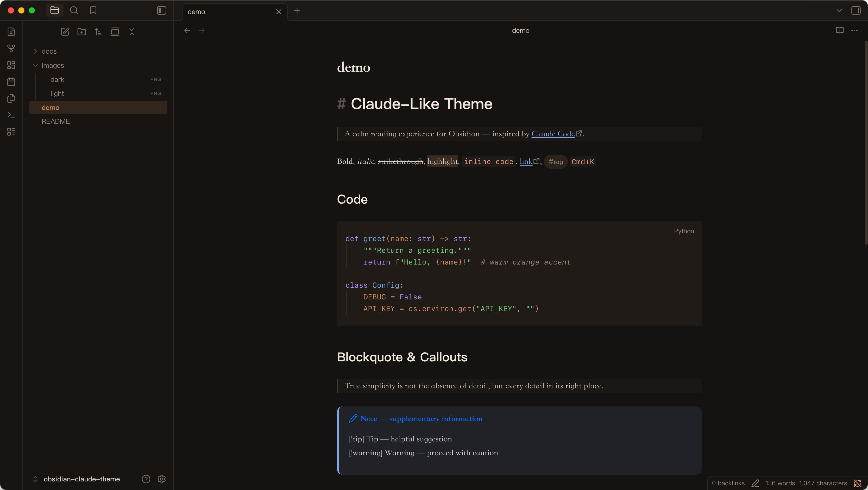Click the Blockquote & Callouts heading

click(x=402, y=357)
